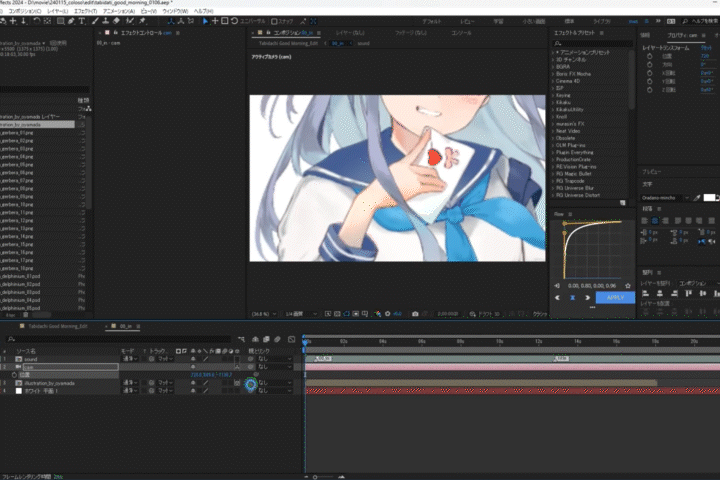Image resolution: width=720 pixels, height=480 pixels.
Task: Open the アニメーション menu
Action: pyautogui.click(x=118, y=11)
